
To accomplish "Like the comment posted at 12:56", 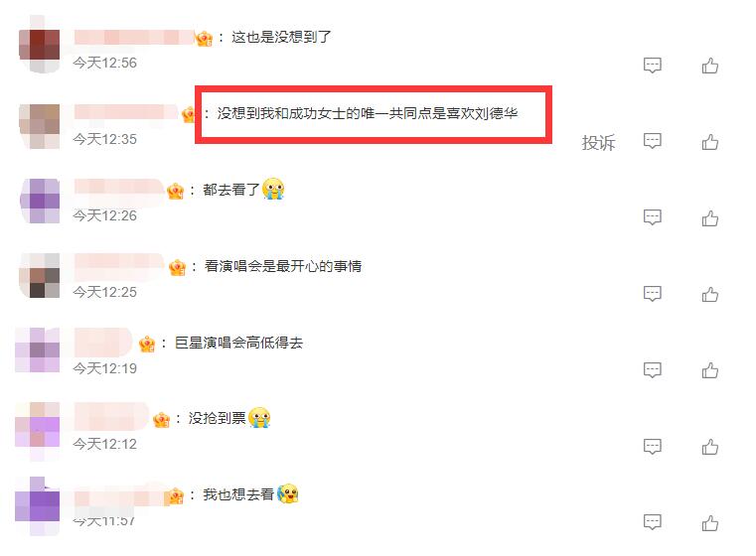I will click(709, 66).
